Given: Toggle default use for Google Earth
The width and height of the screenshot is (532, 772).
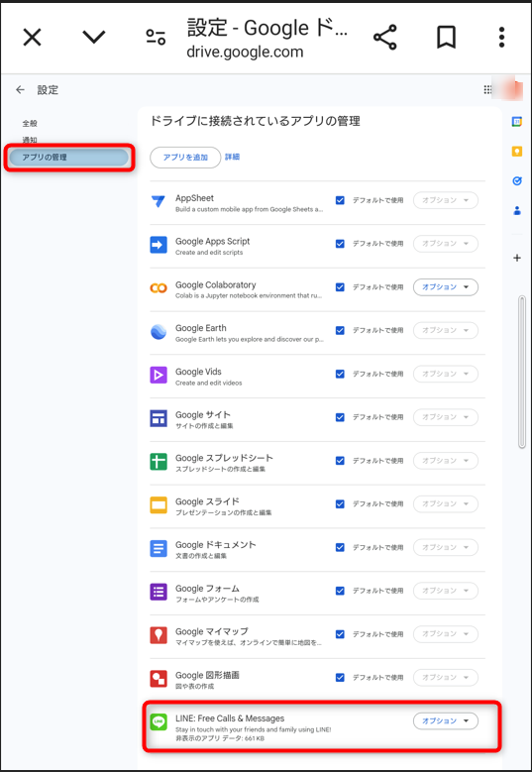Looking at the screenshot, I should coord(340,330).
